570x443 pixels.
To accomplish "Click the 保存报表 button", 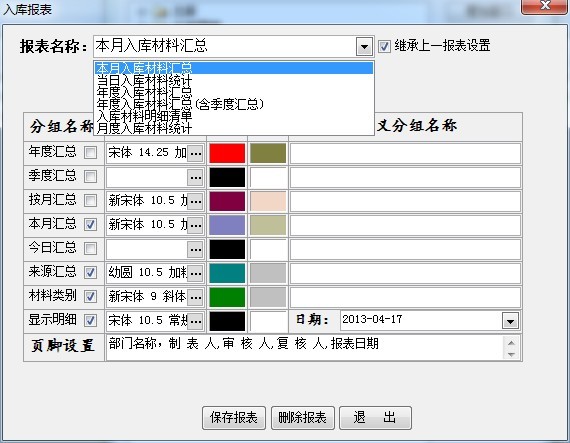I will tap(234, 418).
